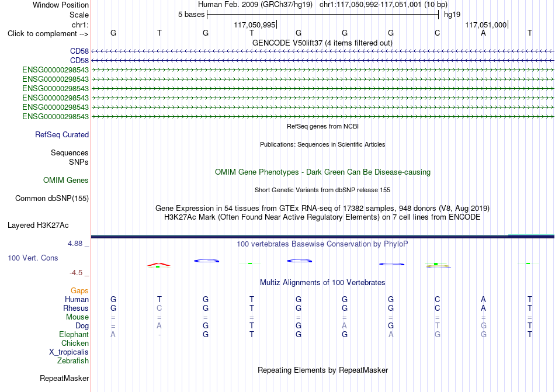Select the Elephant species label
This screenshot has width=555, height=392.
(74, 334)
